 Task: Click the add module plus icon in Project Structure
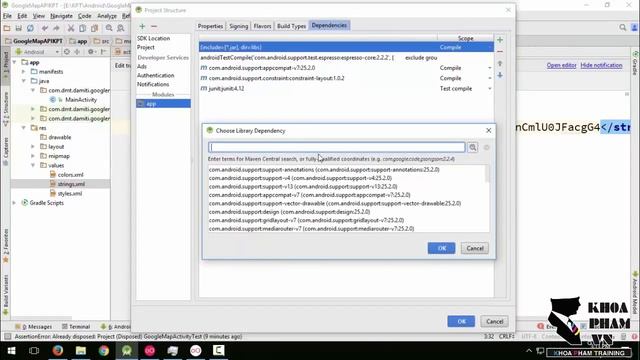point(142,27)
